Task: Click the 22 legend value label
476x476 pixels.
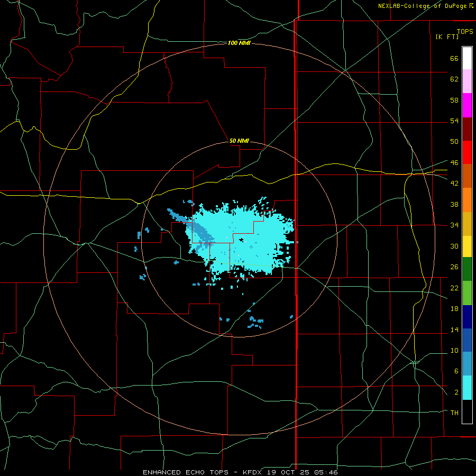Action: pyautogui.click(x=454, y=288)
